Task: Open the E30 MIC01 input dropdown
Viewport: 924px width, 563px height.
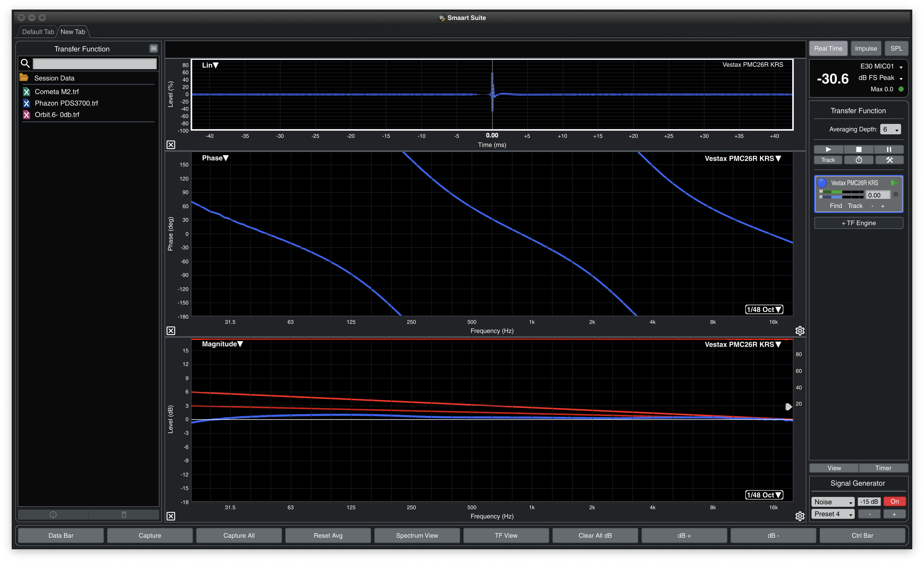Action: coord(881,67)
